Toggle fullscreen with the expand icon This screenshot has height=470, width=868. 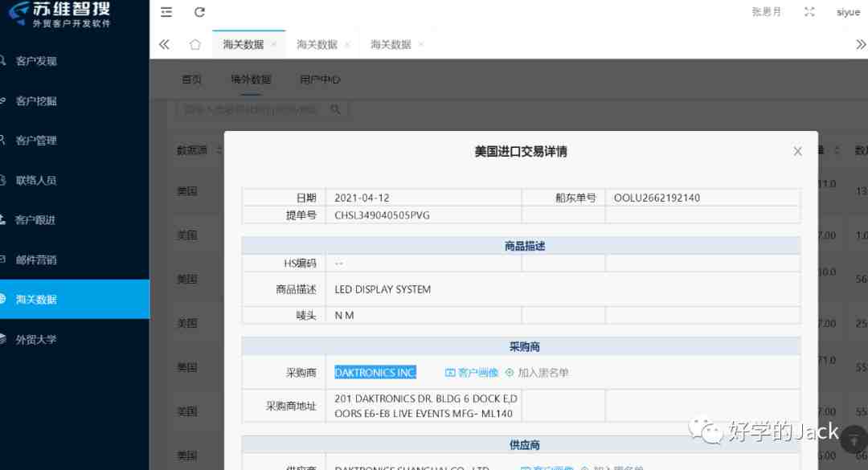tap(809, 12)
